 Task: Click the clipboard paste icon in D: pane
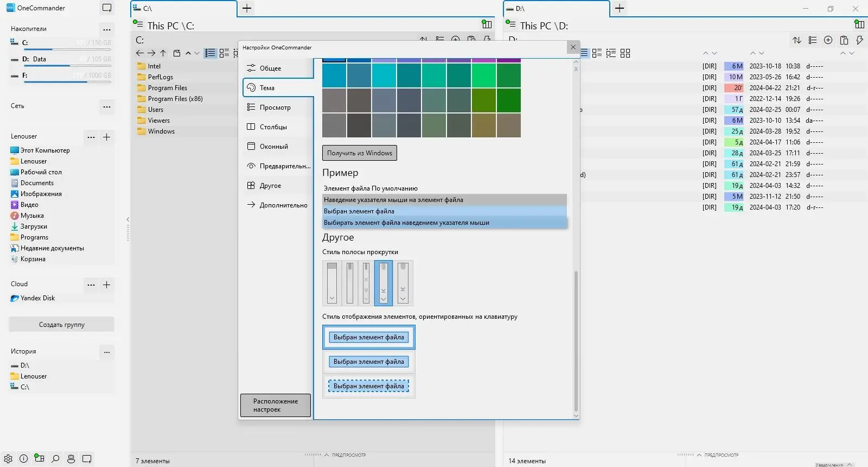click(844, 40)
